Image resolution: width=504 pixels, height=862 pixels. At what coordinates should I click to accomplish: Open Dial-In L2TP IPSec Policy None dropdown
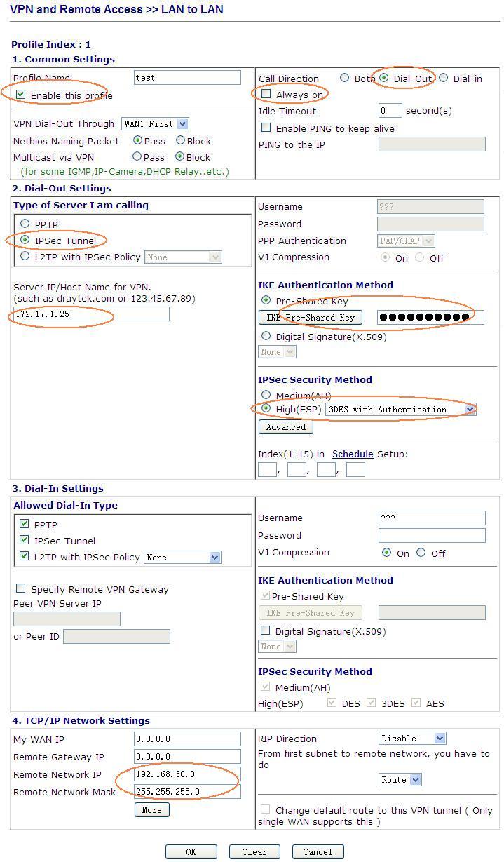coord(182,558)
